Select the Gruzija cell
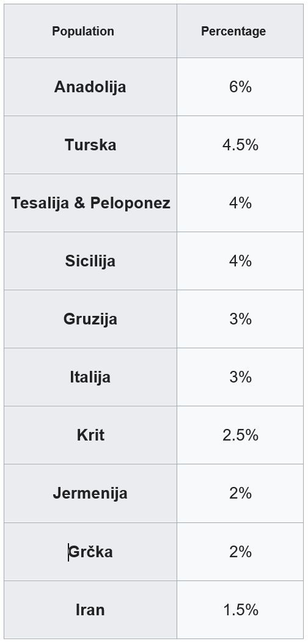The width and height of the screenshot is (308, 644). 90,319
